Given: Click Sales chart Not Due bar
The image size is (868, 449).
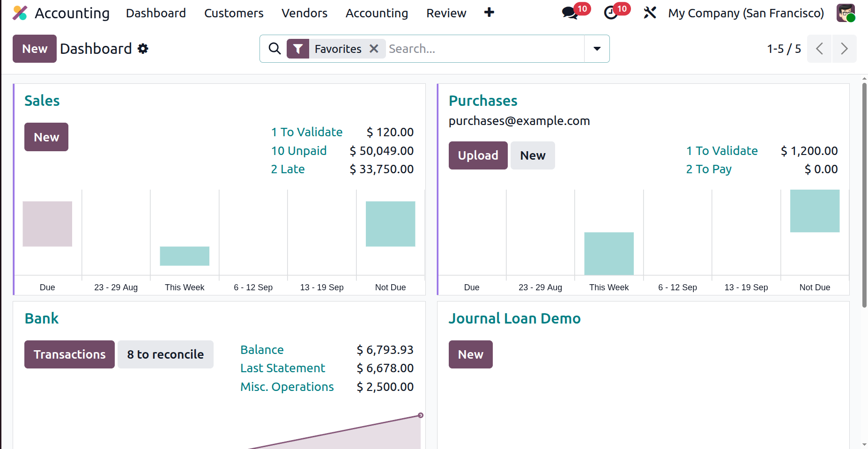Looking at the screenshot, I should (390, 224).
